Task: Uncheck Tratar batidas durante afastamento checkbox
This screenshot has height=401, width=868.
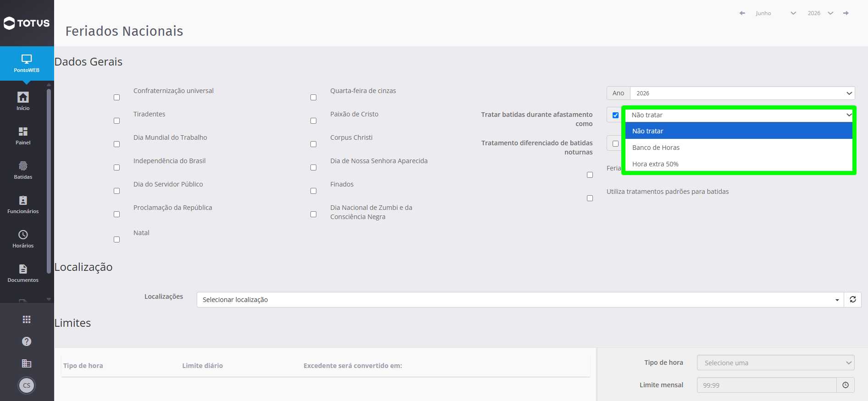Action: click(615, 115)
